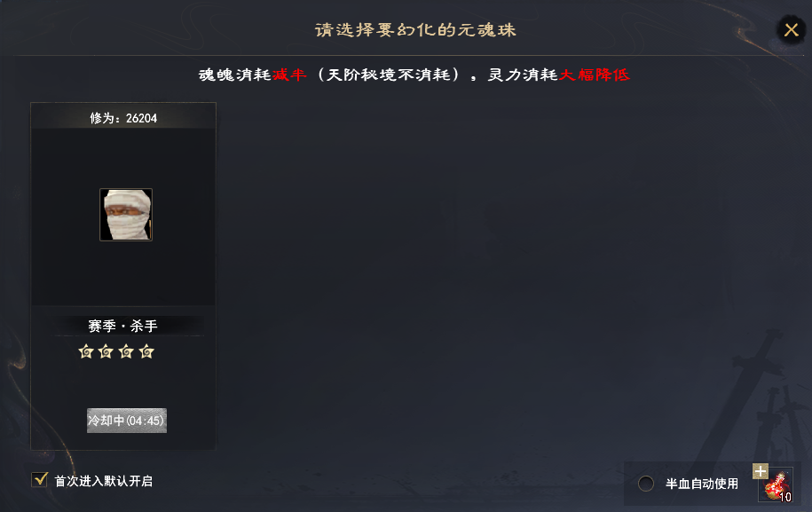Click the red 减半 text
This screenshot has height=512, width=812.
coord(289,75)
